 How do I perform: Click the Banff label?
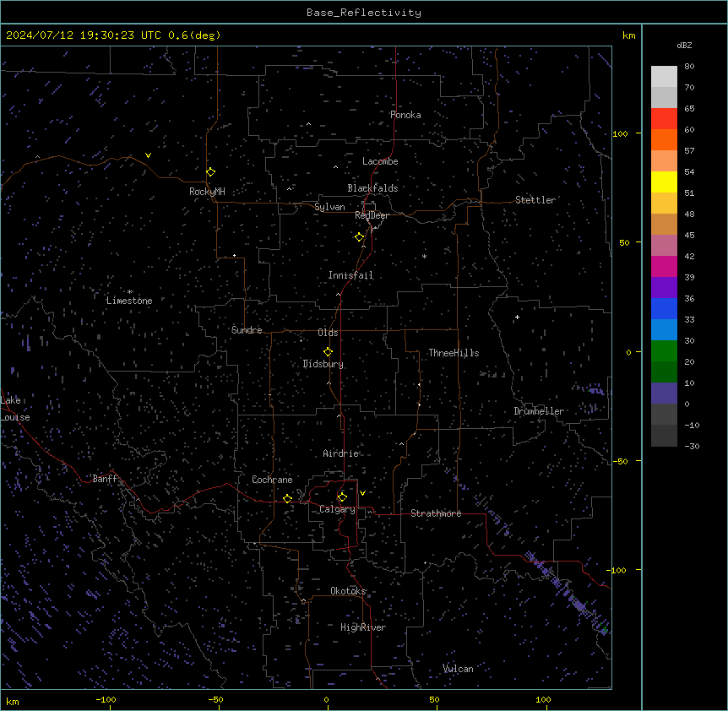105,479
